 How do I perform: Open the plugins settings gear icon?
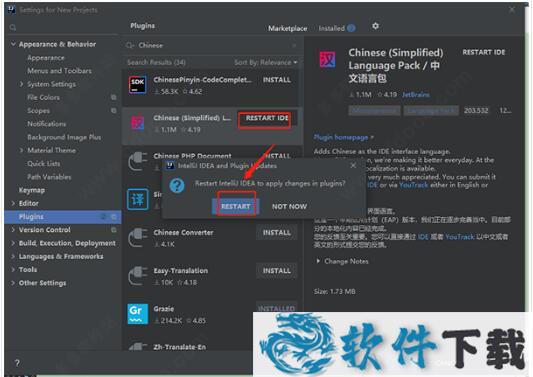[x=375, y=26]
